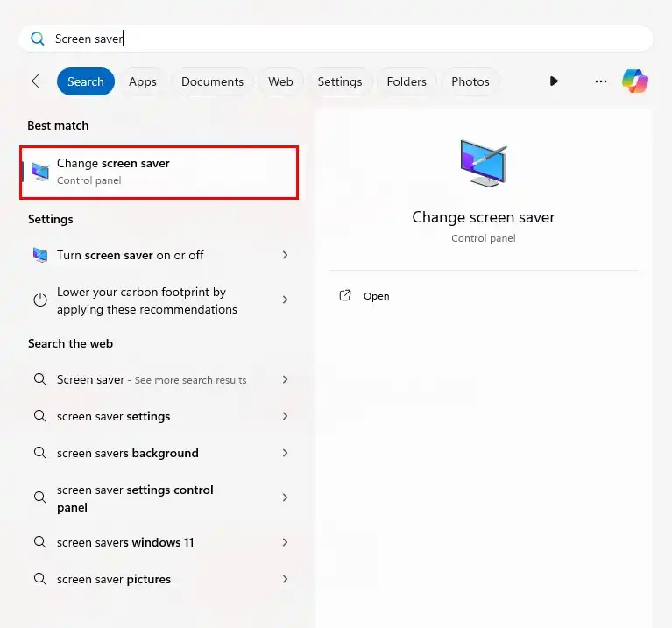Click the magnifier icon in search box
The width and height of the screenshot is (672, 628).
[38, 39]
